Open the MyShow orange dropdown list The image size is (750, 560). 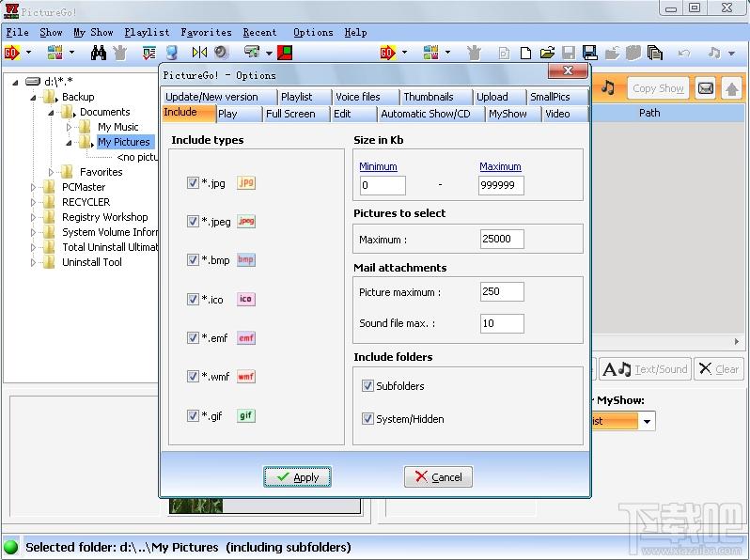pos(648,421)
